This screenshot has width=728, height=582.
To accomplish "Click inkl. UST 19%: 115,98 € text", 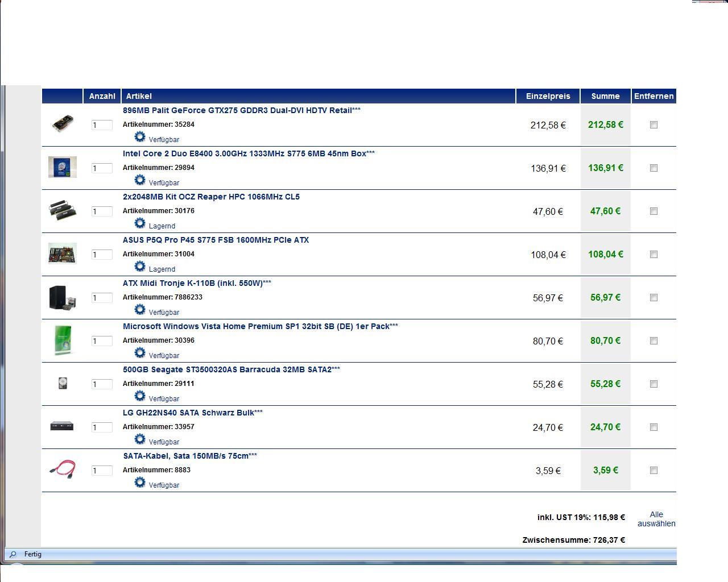I will [x=581, y=517].
